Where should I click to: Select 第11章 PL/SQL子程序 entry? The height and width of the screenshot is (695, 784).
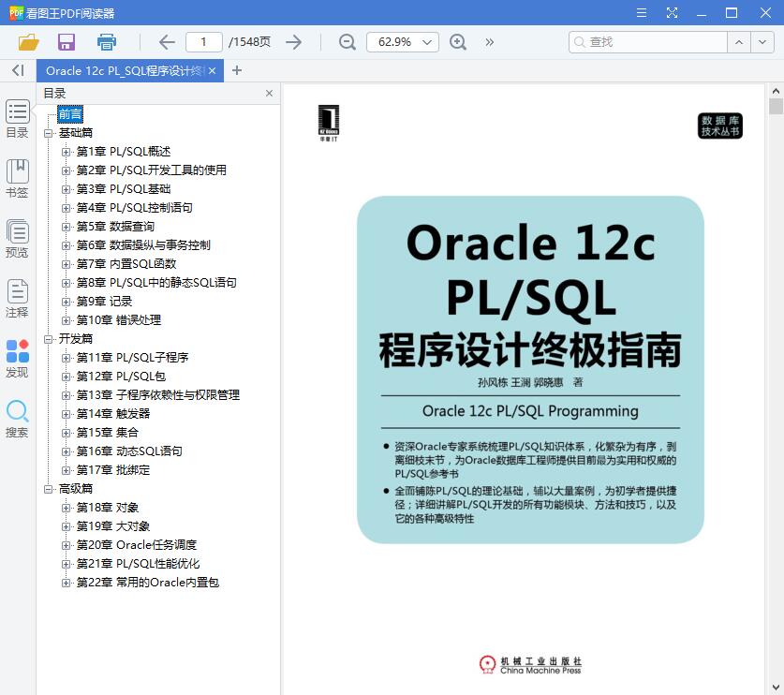pos(132,358)
